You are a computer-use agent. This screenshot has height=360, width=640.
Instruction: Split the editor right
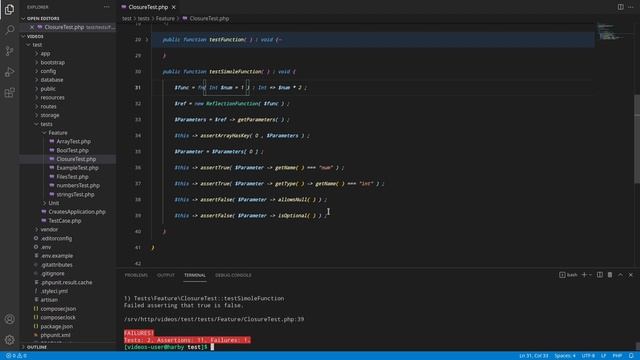pos(620,7)
